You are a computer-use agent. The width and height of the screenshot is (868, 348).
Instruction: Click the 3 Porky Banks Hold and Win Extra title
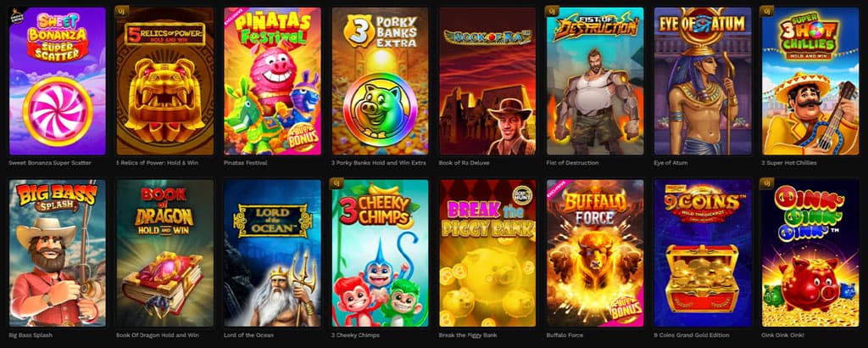click(x=379, y=163)
